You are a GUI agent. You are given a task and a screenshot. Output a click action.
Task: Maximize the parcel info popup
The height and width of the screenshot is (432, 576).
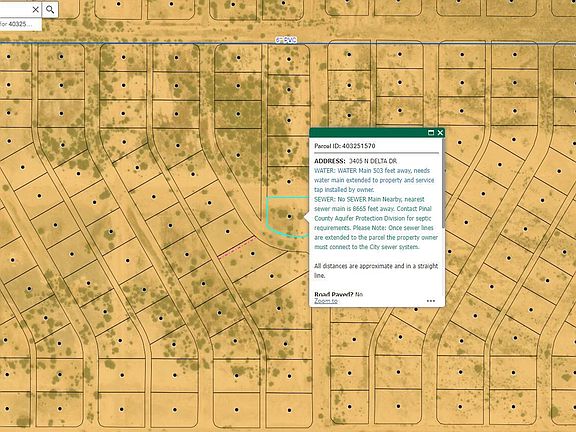coord(431,133)
